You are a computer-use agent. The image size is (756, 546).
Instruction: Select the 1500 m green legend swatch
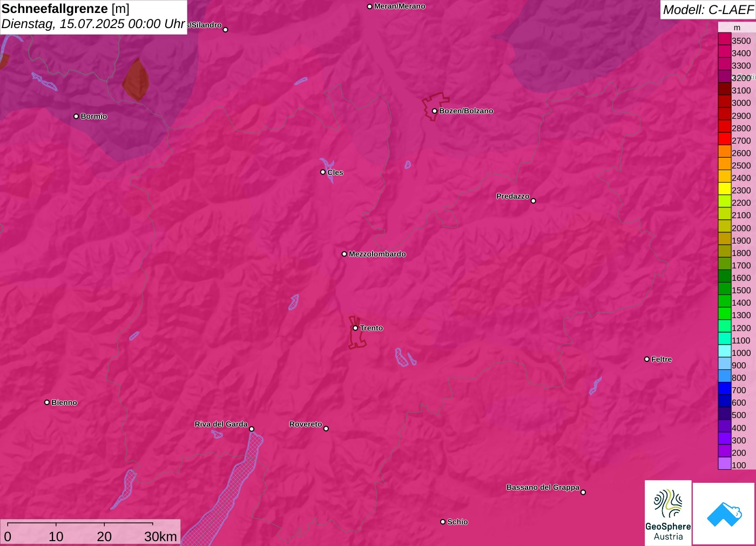pos(725,288)
